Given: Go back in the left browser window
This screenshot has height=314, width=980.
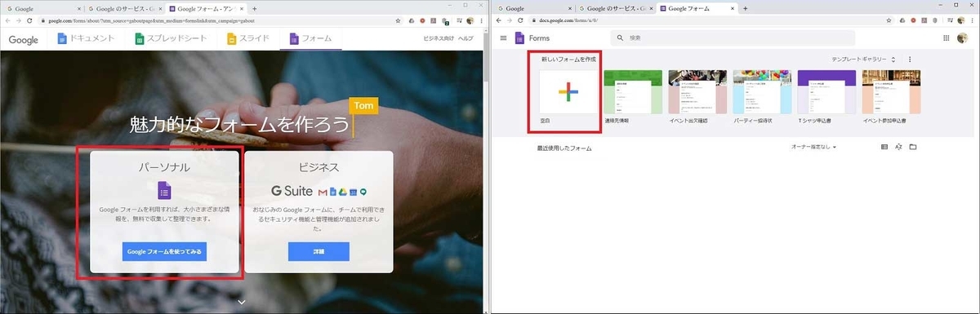Looking at the screenshot, I should (7, 20).
